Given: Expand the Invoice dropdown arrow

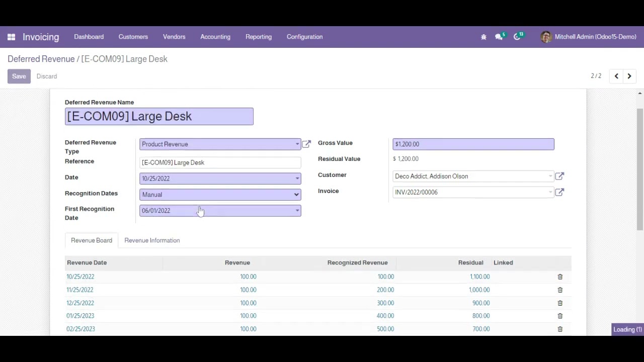Looking at the screenshot, I should (550, 193).
